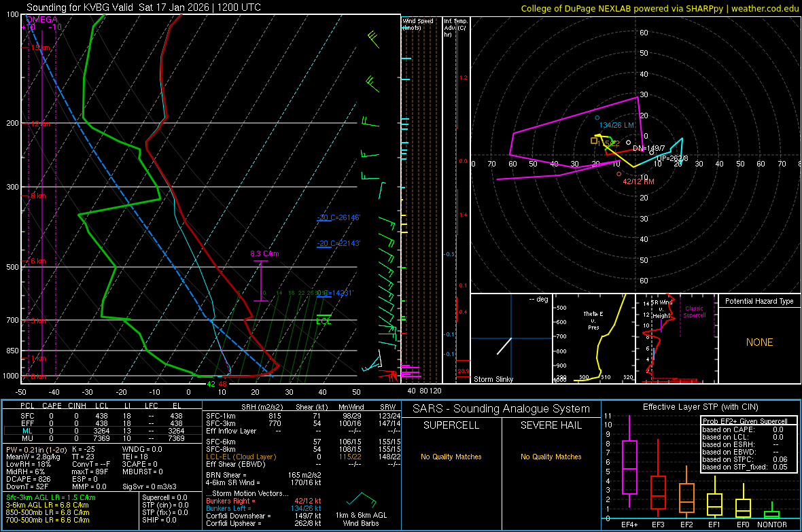Click "No Quality Matches" under SEVERE HAIL
The image size is (802, 532).
(x=551, y=457)
